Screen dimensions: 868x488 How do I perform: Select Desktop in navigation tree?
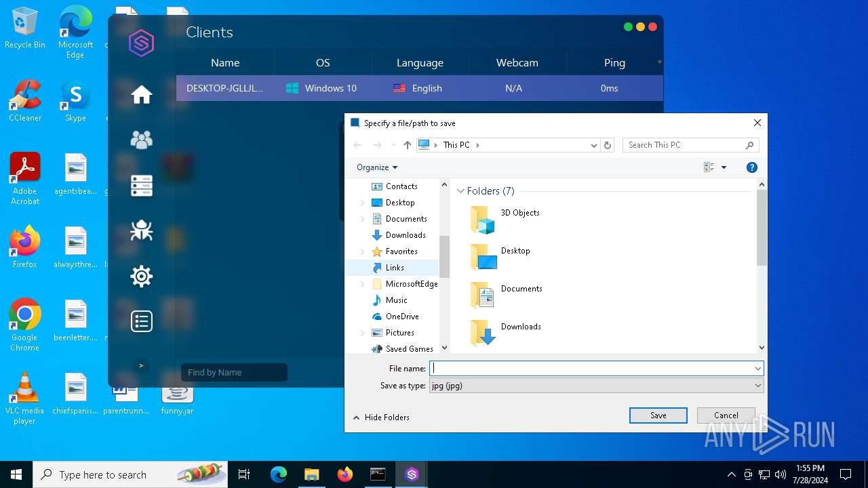coord(400,203)
